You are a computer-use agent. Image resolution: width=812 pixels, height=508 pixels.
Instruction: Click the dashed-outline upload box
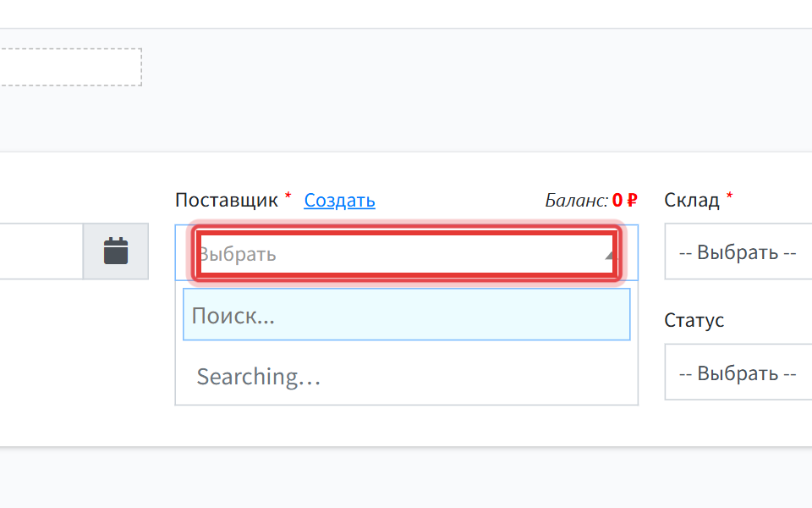tap(71, 67)
